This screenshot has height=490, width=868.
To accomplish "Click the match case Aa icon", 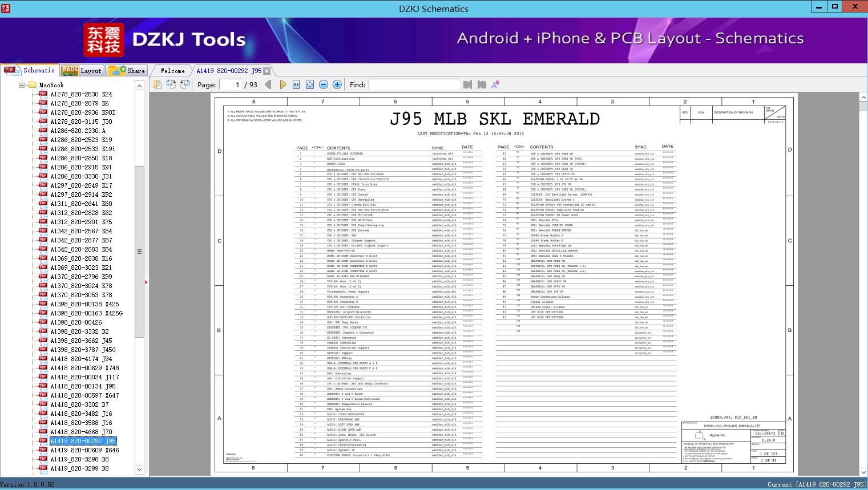I will [495, 84].
